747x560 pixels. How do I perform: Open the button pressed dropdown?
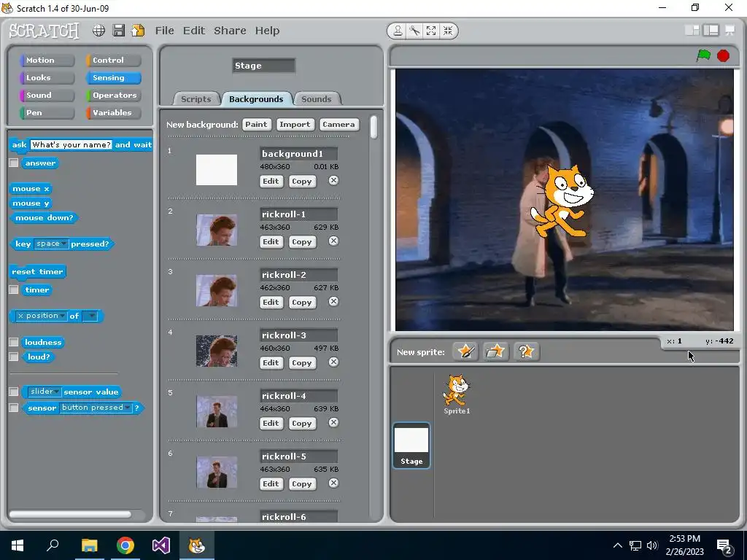tap(96, 408)
